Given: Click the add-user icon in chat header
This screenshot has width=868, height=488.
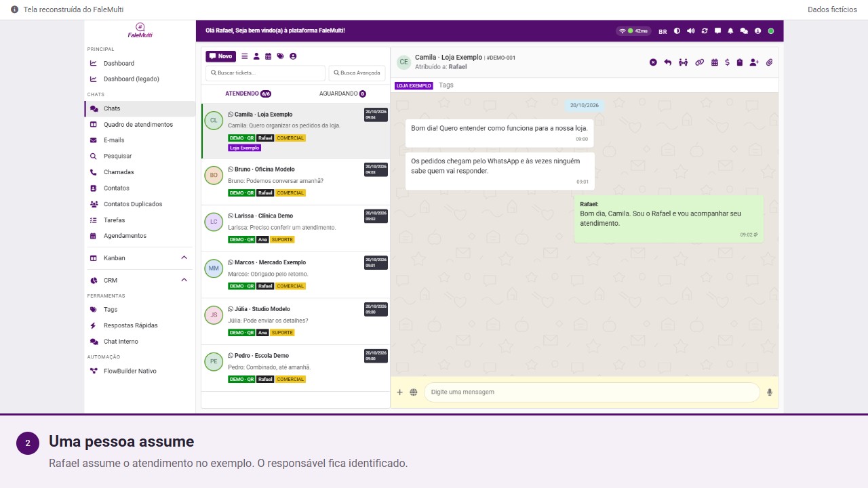Looking at the screenshot, I should point(754,62).
